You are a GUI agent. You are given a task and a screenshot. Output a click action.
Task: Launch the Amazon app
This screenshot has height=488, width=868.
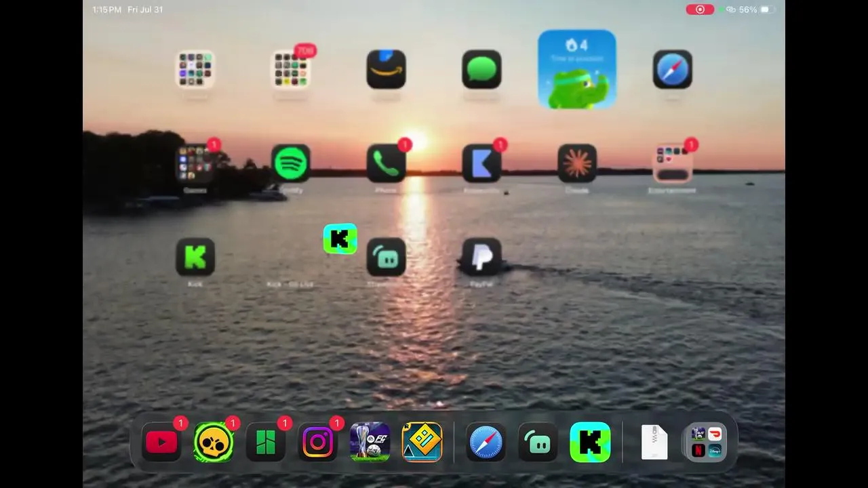pos(387,69)
